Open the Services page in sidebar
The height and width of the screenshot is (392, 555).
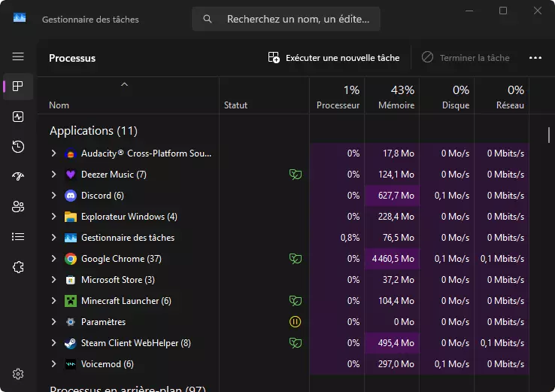18,266
